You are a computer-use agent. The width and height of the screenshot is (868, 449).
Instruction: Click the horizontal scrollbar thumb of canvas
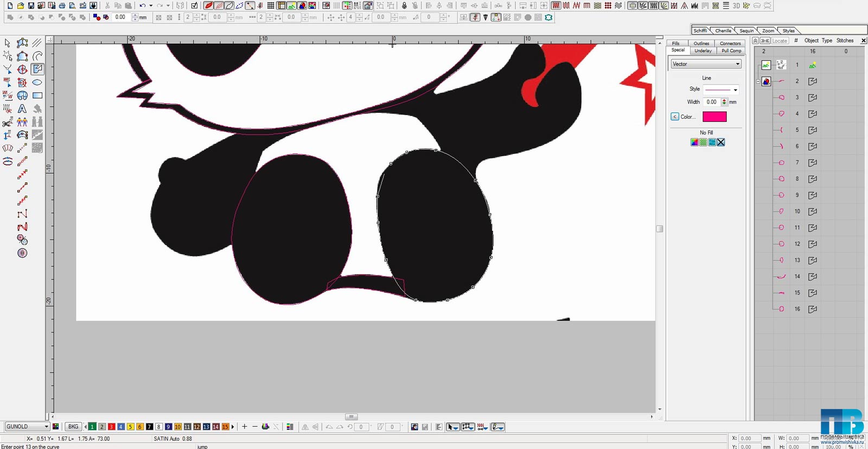tap(351, 416)
